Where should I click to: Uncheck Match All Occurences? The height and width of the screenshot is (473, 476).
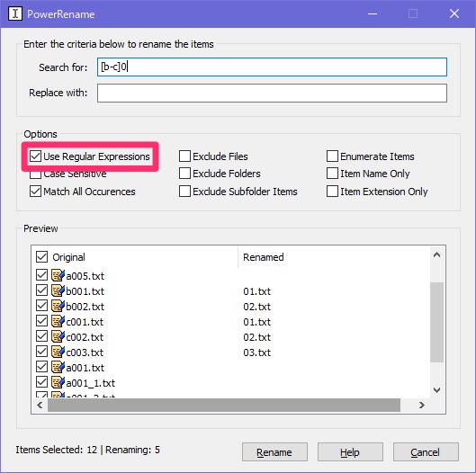click(35, 192)
